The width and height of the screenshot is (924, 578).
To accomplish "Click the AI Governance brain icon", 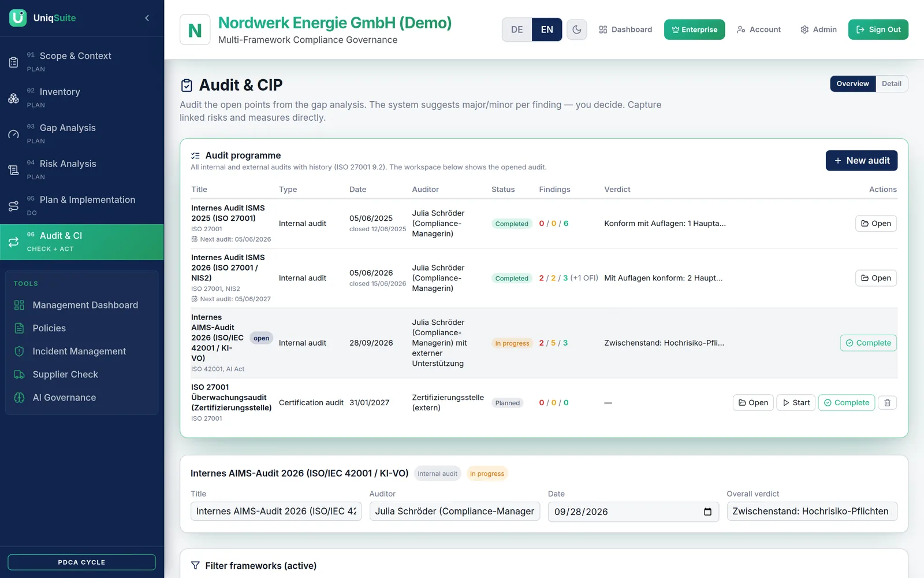I will click(x=19, y=398).
